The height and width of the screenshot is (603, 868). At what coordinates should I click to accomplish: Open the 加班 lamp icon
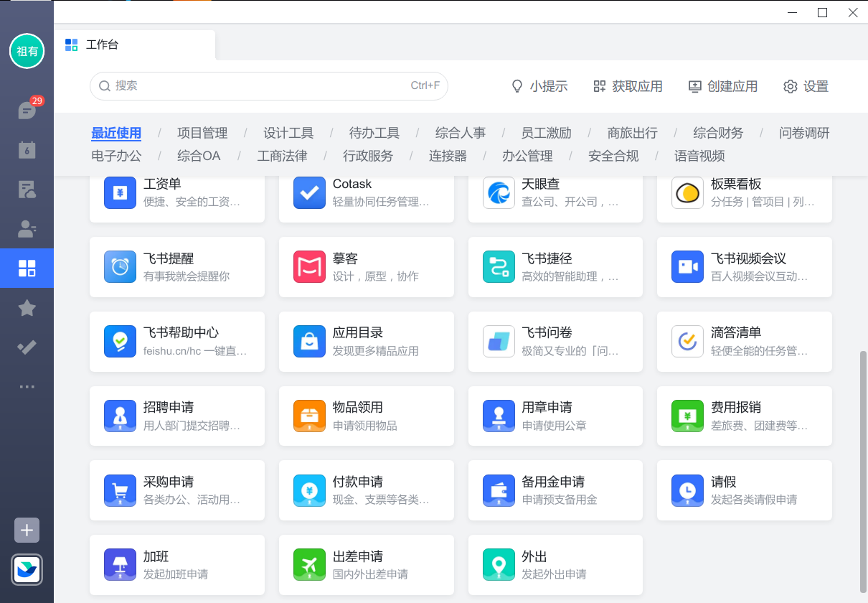click(120, 565)
